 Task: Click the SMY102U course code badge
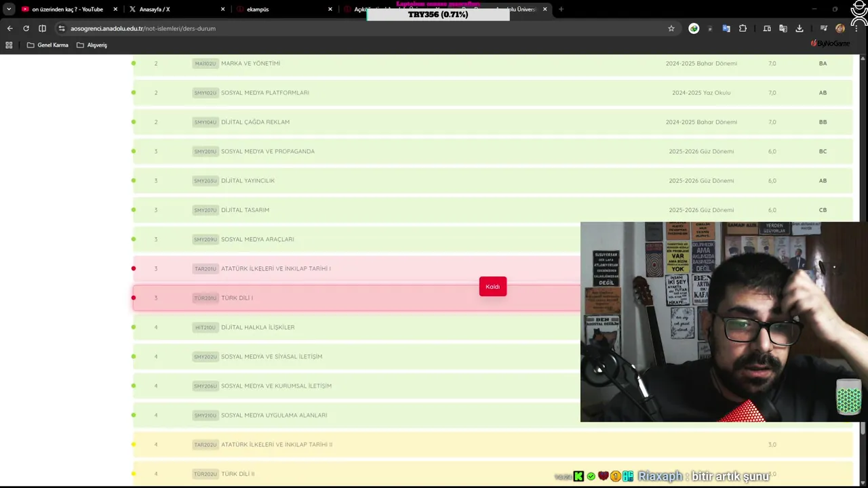click(205, 93)
